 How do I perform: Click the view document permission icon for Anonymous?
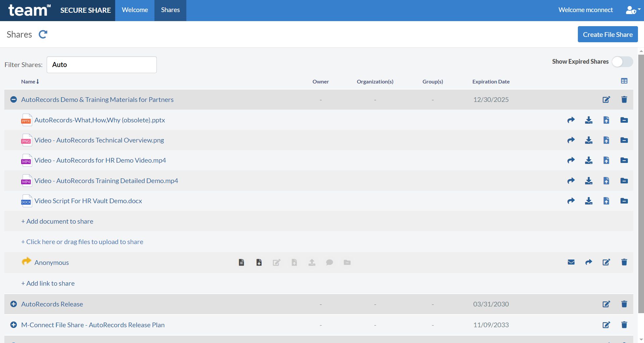click(x=241, y=262)
